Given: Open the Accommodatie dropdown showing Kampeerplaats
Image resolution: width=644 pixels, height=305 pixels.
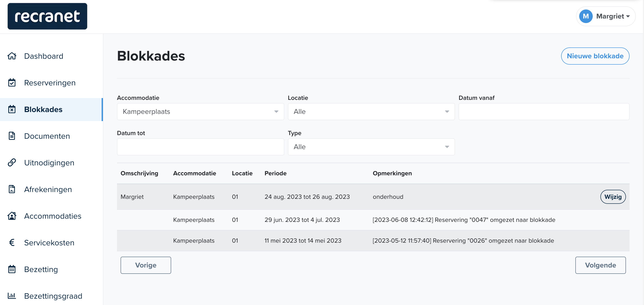Looking at the screenshot, I should pos(200,112).
